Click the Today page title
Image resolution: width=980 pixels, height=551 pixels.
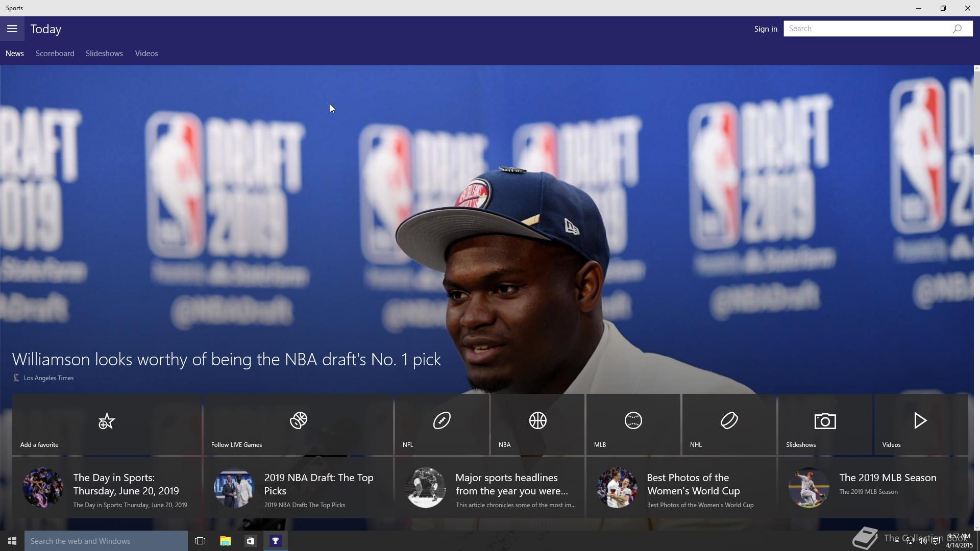[x=46, y=29]
